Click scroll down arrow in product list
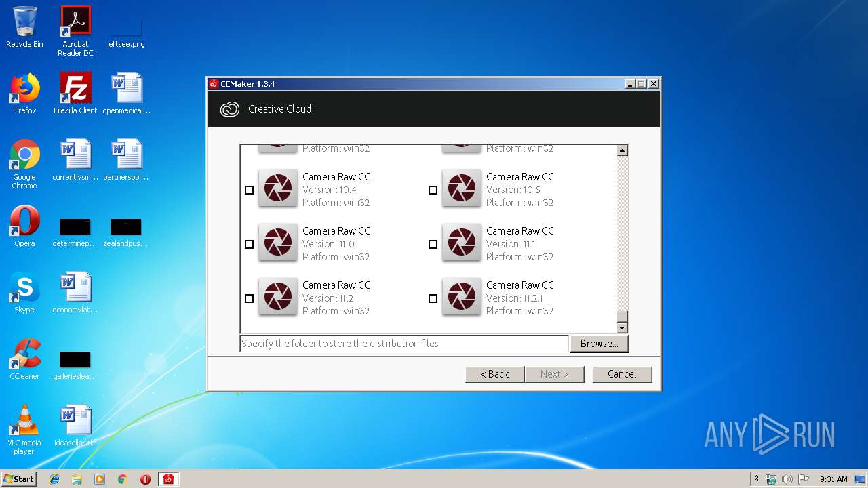 coord(623,328)
